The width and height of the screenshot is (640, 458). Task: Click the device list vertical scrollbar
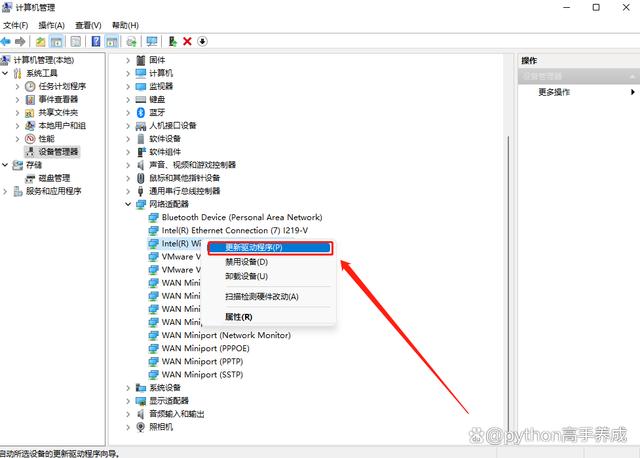pos(508,282)
